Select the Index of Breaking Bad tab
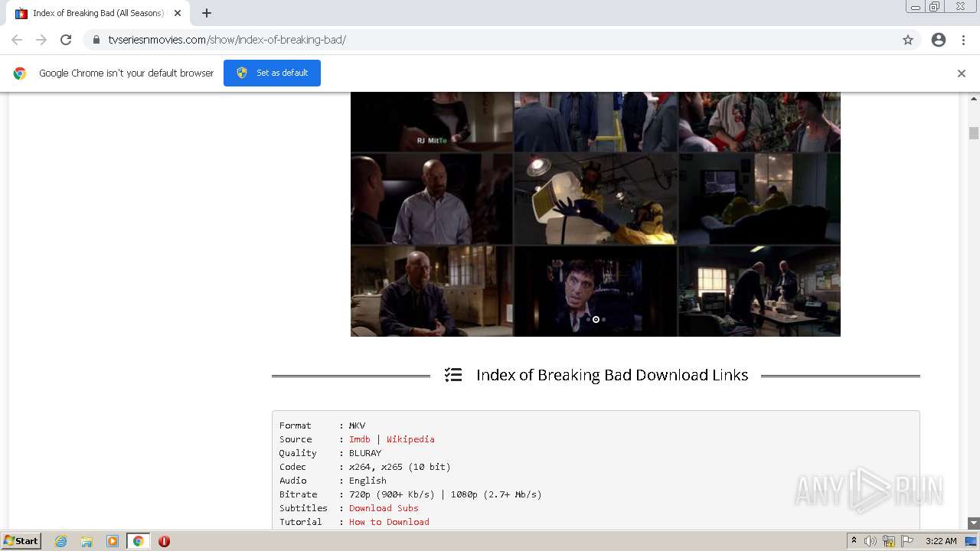Viewport: 980px width, 551px height. pos(100,13)
